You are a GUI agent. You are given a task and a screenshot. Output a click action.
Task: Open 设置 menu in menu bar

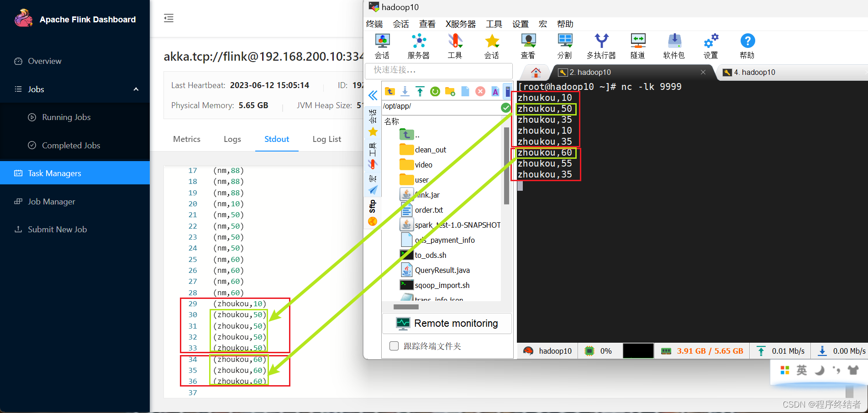(x=521, y=24)
